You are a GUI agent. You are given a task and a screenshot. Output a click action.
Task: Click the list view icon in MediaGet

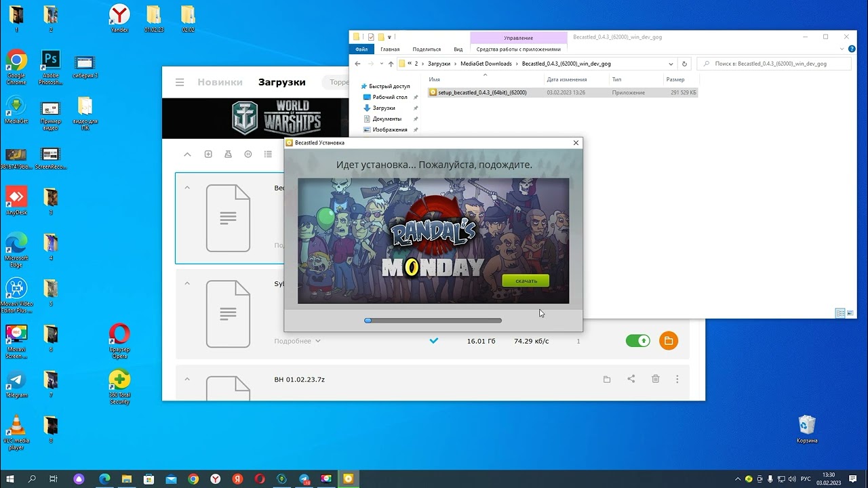[x=268, y=154]
